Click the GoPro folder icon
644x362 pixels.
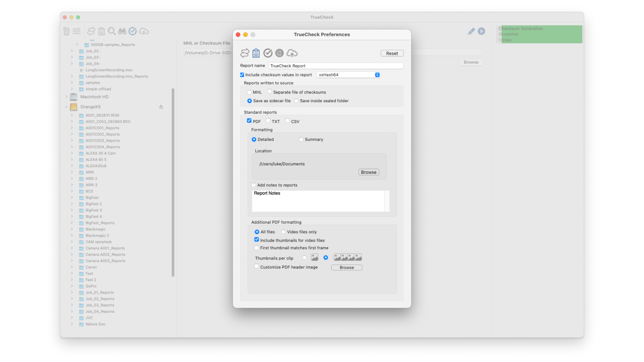pyautogui.click(x=81, y=287)
